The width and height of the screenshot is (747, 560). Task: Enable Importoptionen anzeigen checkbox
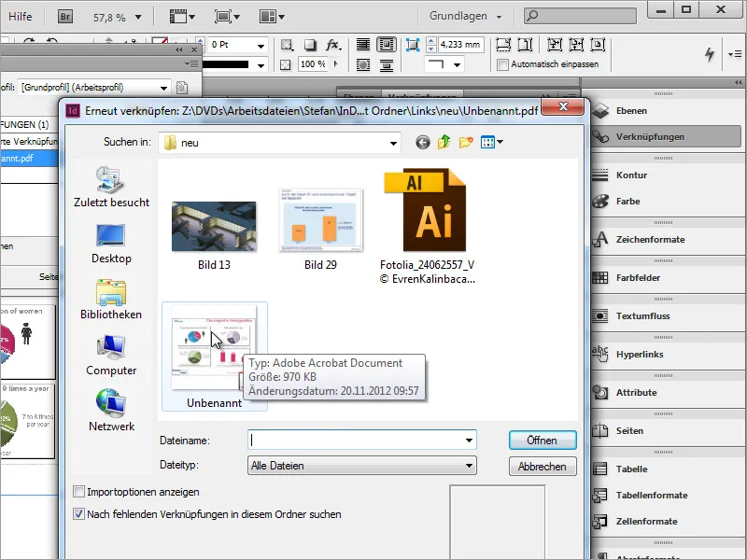[x=78, y=492]
